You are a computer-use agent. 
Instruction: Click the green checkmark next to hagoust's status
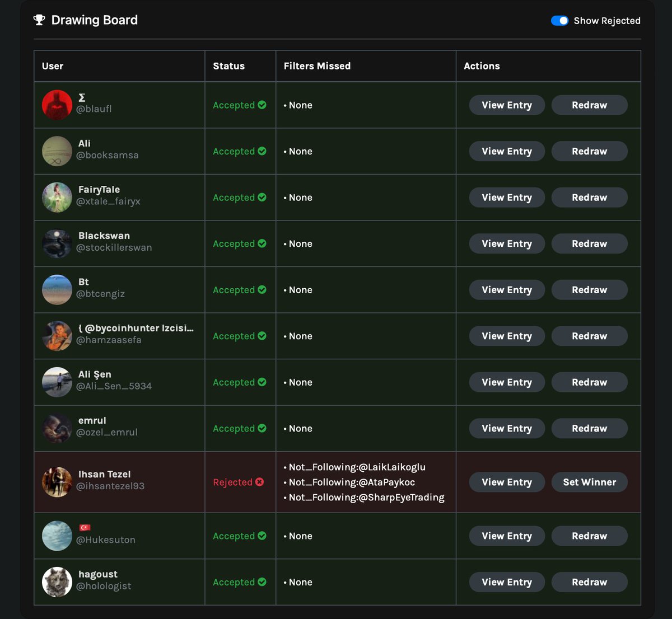tap(262, 582)
